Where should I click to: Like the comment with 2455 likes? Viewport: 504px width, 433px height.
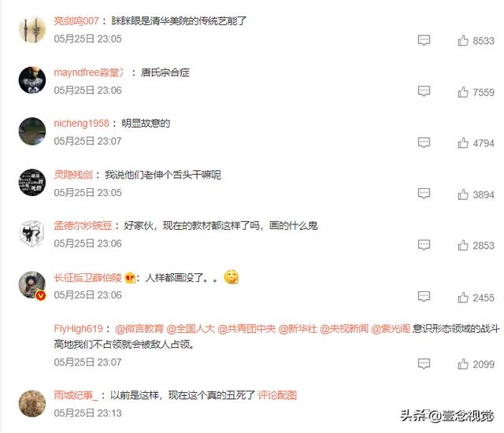pyautogui.click(x=463, y=298)
